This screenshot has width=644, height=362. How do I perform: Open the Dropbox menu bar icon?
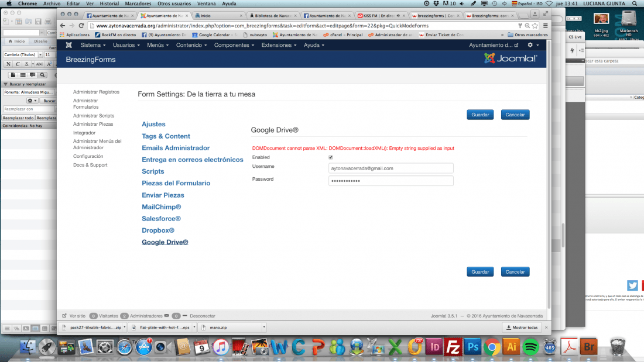(436, 4)
